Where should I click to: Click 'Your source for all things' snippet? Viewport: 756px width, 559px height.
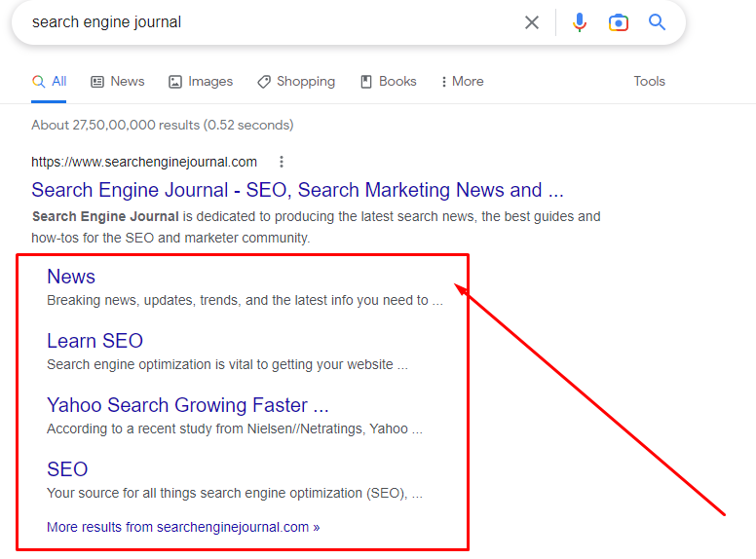[x=235, y=494]
